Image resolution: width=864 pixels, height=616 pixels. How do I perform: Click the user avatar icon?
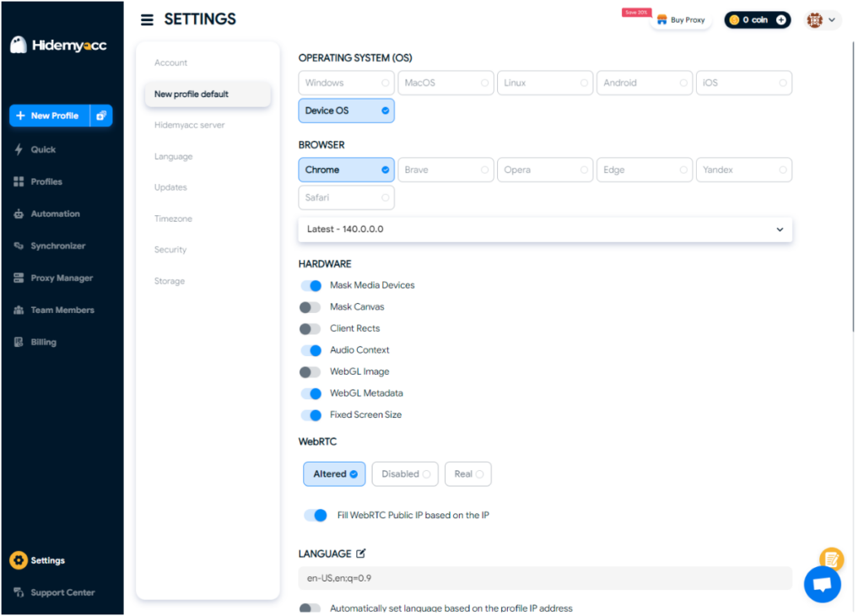(x=815, y=20)
